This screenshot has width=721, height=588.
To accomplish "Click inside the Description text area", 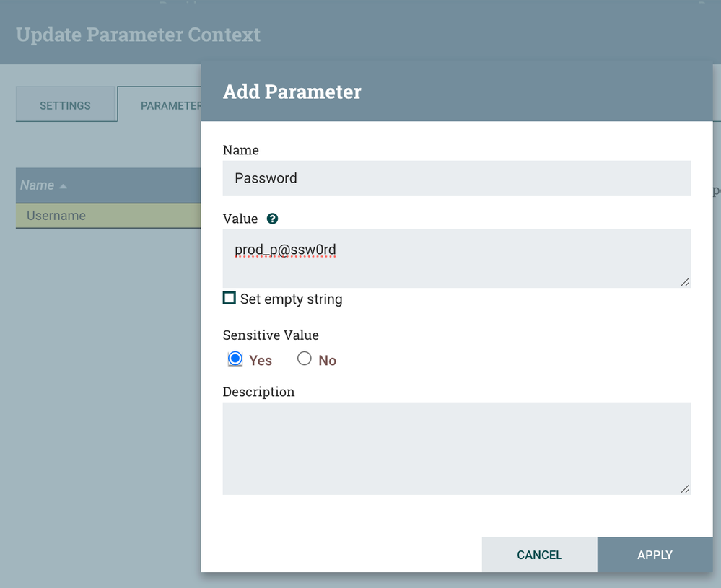I will (x=456, y=448).
